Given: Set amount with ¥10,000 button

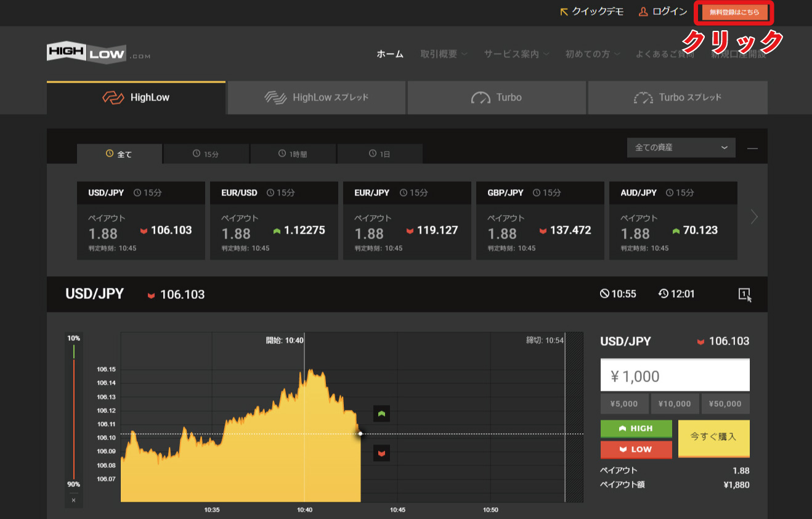Looking at the screenshot, I should tap(675, 404).
